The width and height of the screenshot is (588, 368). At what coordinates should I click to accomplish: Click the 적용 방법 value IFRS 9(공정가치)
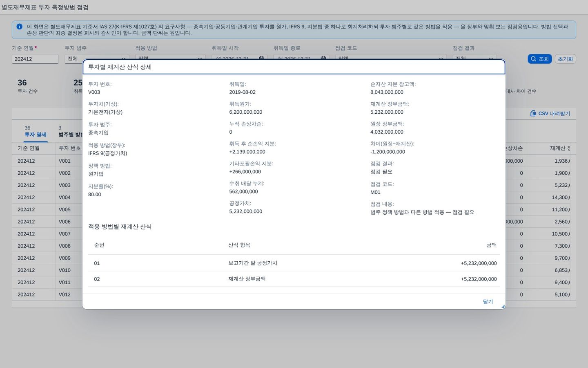[x=108, y=153]
